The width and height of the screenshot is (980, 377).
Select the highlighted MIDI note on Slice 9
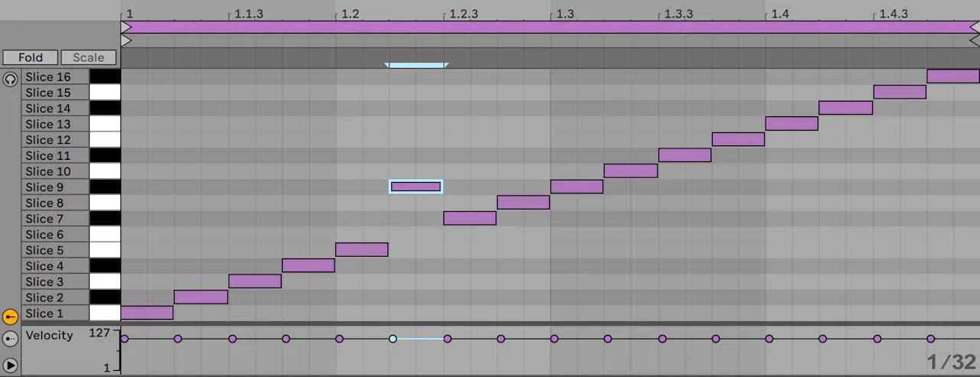pyautogui.click(x=416, y=187)
